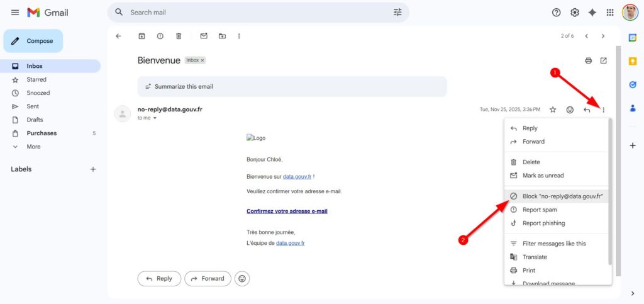The image size is (644, 304).
Task: Click the report spam icon in toolbar
Action: 160,36
